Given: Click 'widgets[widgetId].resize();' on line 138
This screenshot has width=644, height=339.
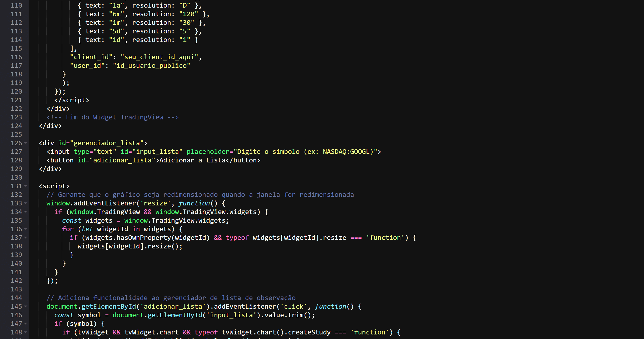Looking at the screenshot, I should 130,246.
